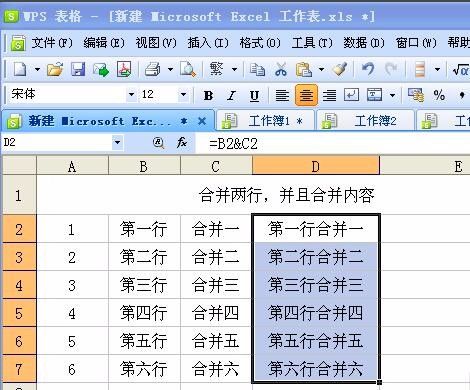This screenshot has height=390, width=470.
Task: Click the formula bar showing =B2&C2
Action: click(x=333, y=144)
